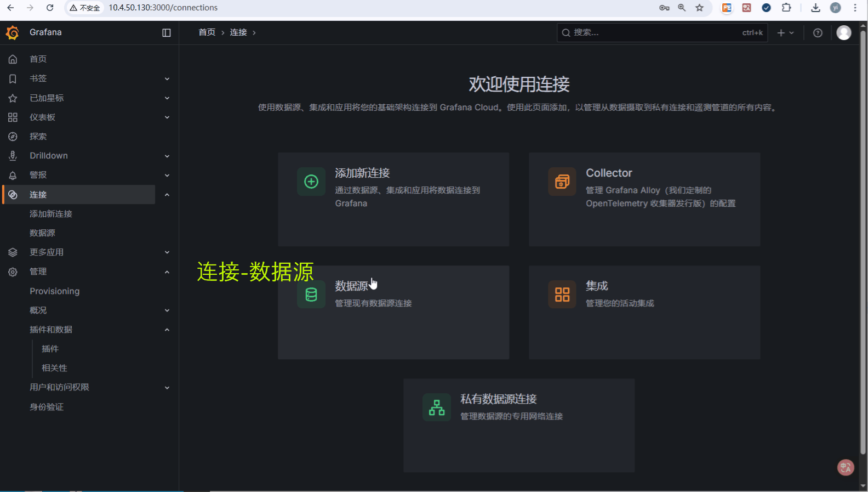Screen dimensions: 868x492
Task: Open 添加新连接 in the sidebar
Action: coord(51,214)
